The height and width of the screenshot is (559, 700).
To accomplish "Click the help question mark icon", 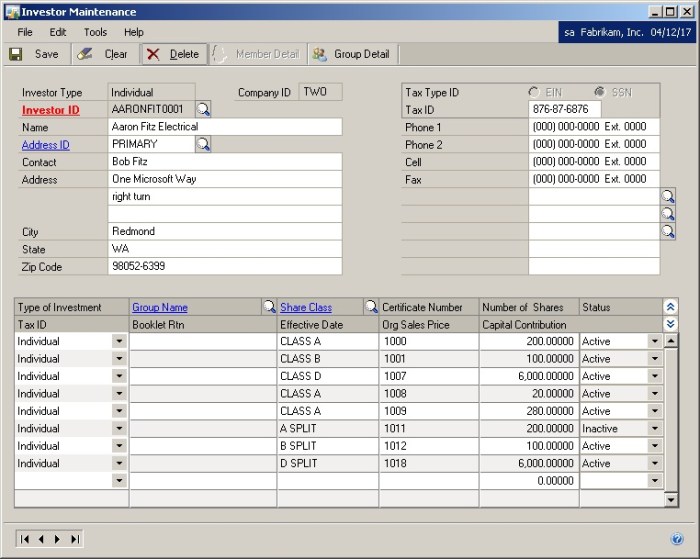I will click(677, 539).
